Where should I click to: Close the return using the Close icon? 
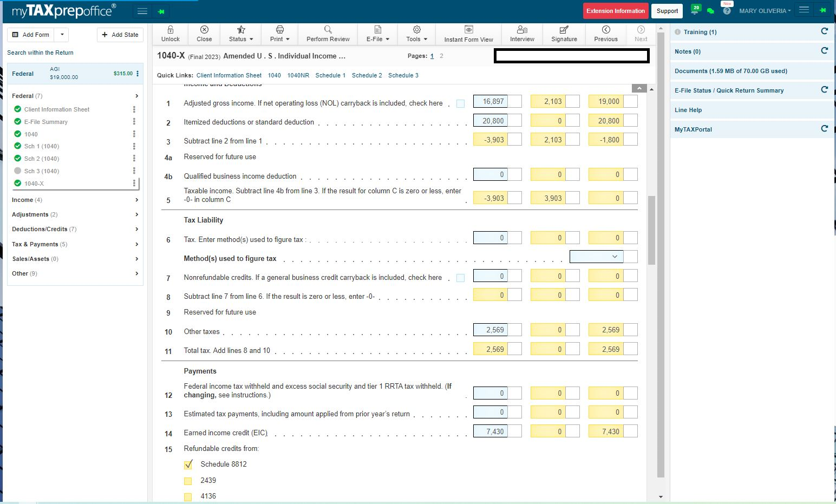click(204, 34)
